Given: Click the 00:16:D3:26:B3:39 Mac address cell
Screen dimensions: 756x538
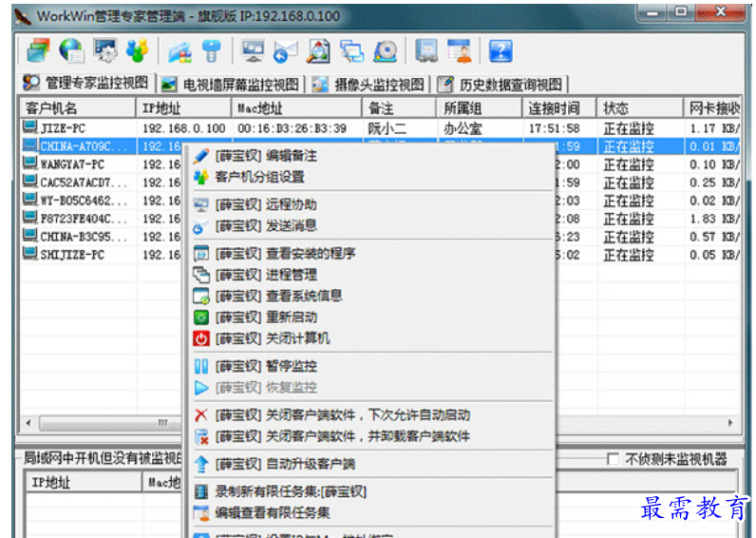Looking at the screenshot, I should click(292, 128).
